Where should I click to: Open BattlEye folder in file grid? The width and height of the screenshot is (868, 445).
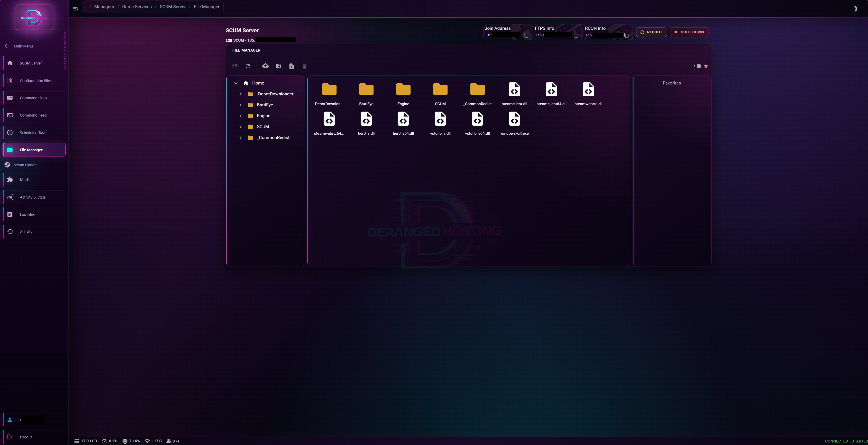click(x=366, y=93)
